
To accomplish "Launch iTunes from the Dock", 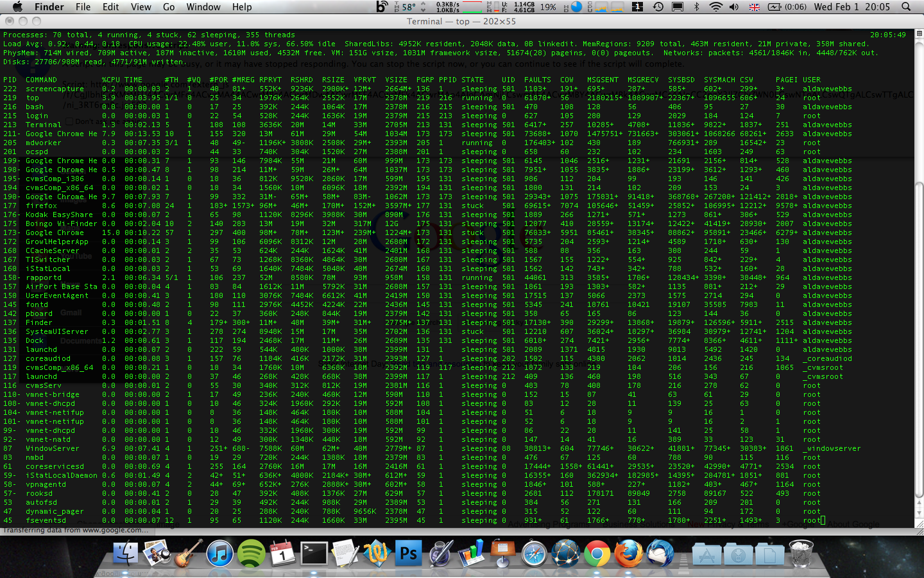I will click(x=219, y=554).
